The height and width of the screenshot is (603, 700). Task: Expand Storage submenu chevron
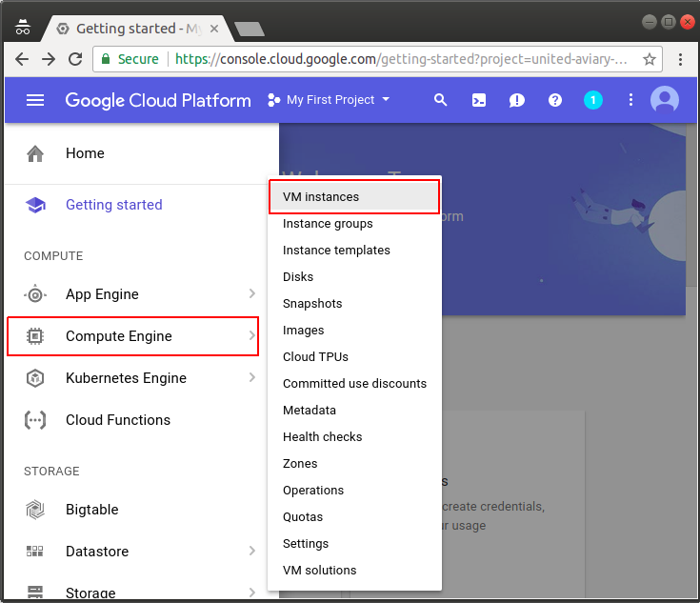point(251,593)
